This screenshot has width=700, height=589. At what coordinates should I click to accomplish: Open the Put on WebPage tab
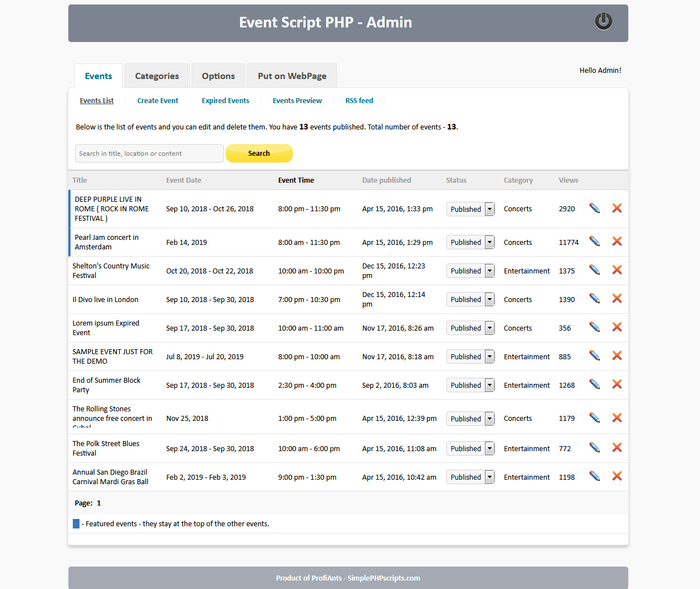click(291, 75)
